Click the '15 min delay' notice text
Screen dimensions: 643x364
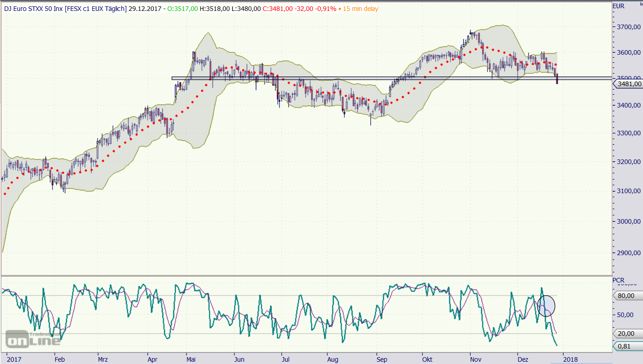click(360, 9)
